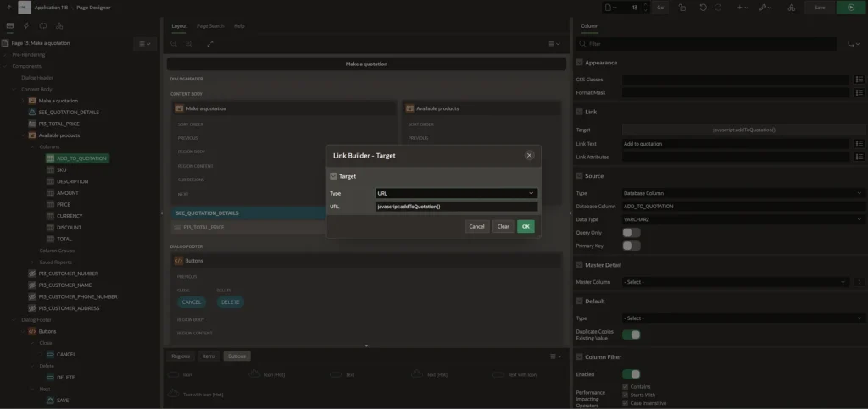Close the Link Builder dialog with X

(529, 155)
